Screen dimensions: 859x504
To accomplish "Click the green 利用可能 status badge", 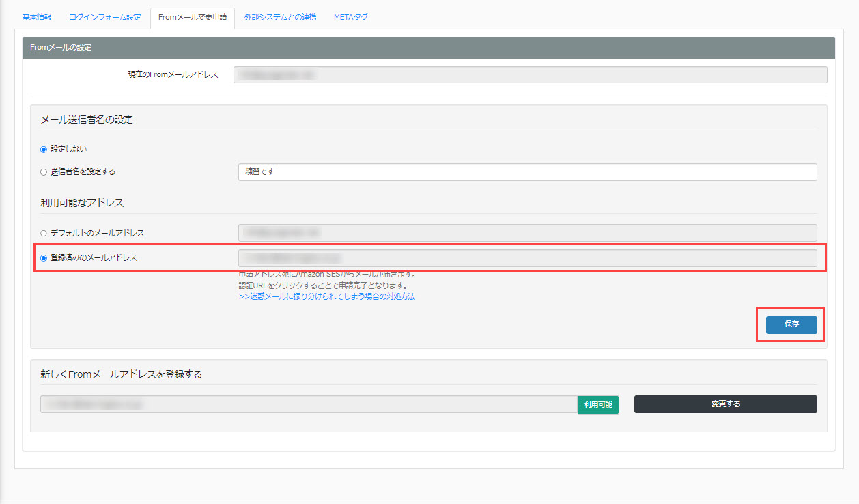I will pos(598,404).
